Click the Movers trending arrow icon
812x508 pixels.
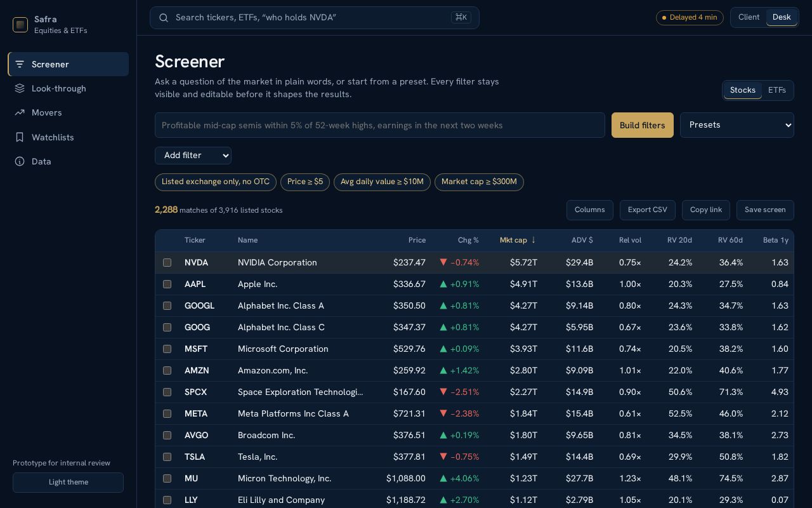20,112
